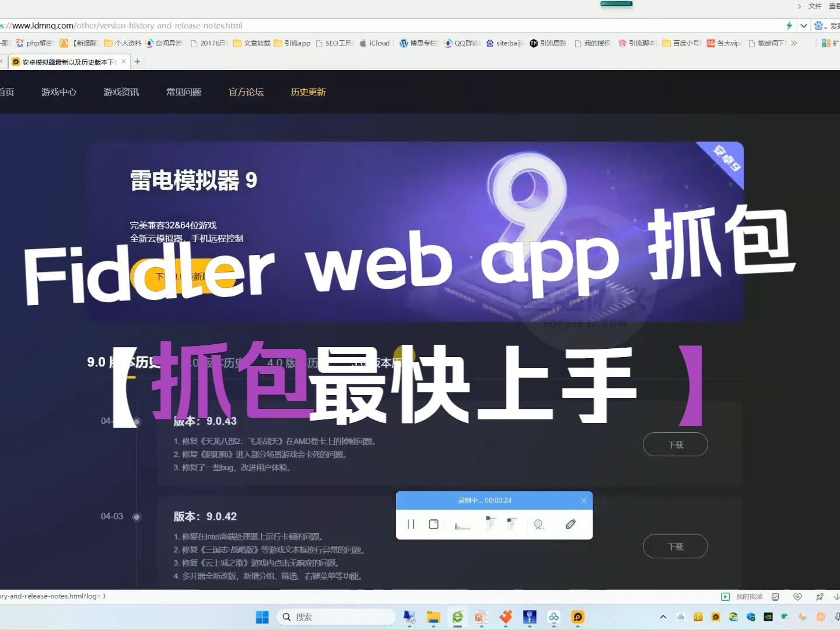Add webcam in the recorder toolbar
Screen dimensions: 840x630
[x=539, y=524]
